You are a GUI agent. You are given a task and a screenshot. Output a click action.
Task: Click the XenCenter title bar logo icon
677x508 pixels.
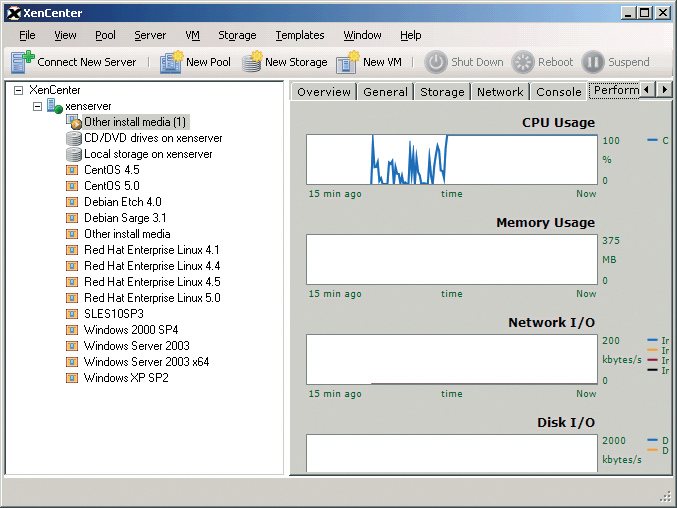click(x=14, y=13)
